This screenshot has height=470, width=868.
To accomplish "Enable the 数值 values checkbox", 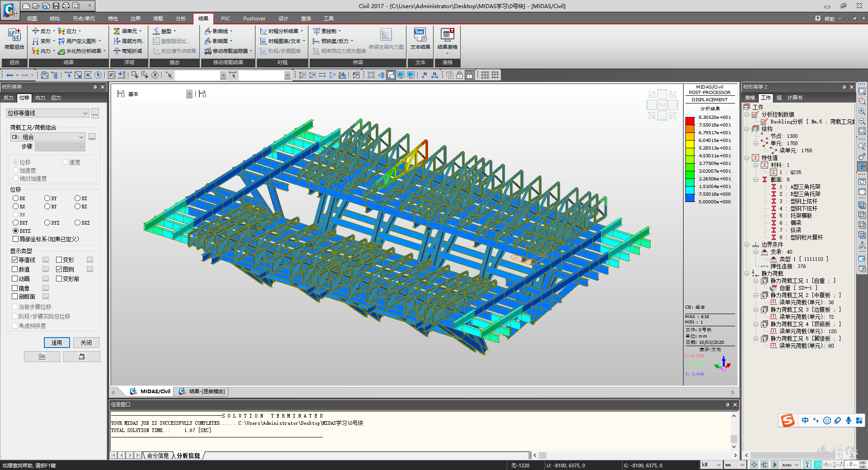I will point(15,269).
